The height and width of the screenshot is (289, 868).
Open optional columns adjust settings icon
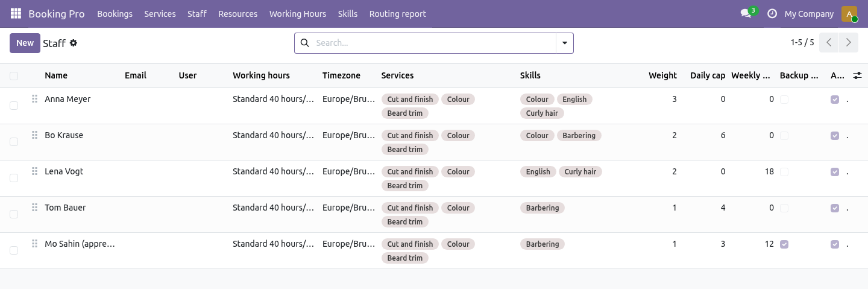point(857,75)
